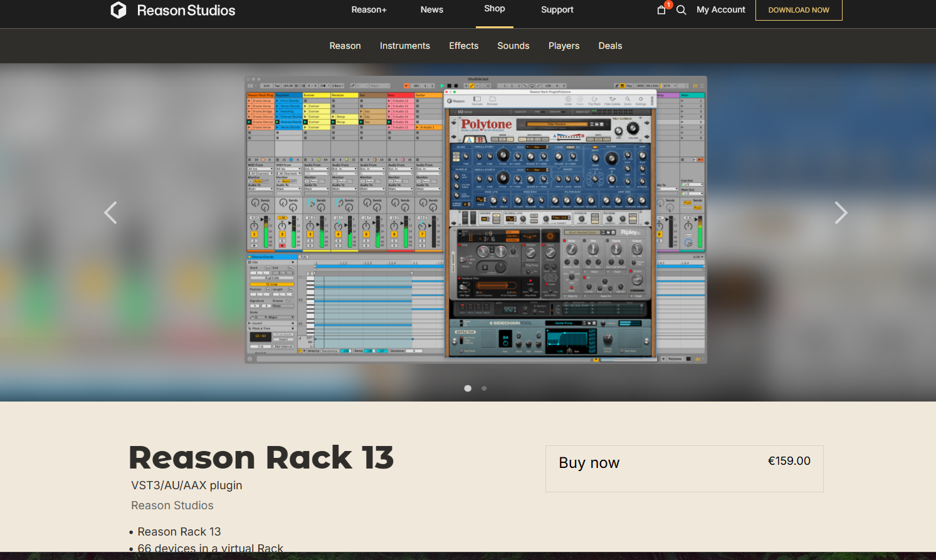Click the DOWNLOAD NOW button

[799, 10]
